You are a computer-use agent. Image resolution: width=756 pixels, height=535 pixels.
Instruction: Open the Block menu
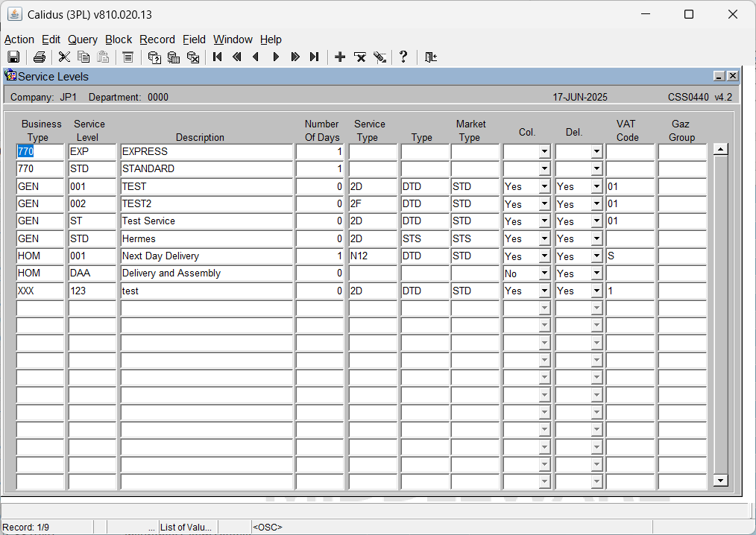[x=119, y=39]
